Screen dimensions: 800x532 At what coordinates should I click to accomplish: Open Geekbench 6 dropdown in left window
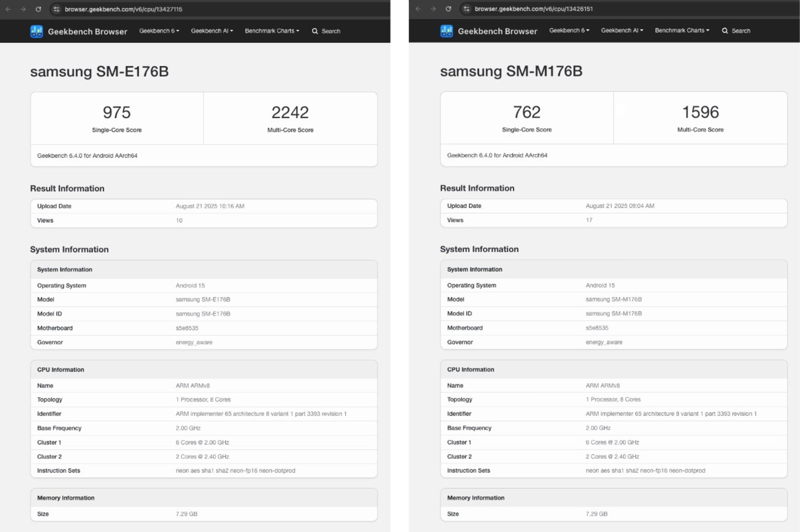pos(159,31)
